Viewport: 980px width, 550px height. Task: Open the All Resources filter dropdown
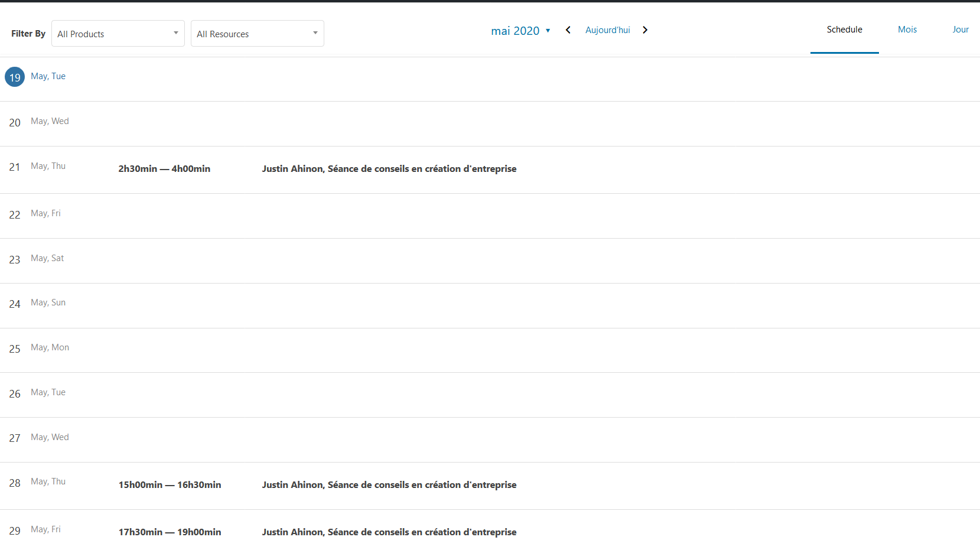pyautogui.click(x=257, y=34)
